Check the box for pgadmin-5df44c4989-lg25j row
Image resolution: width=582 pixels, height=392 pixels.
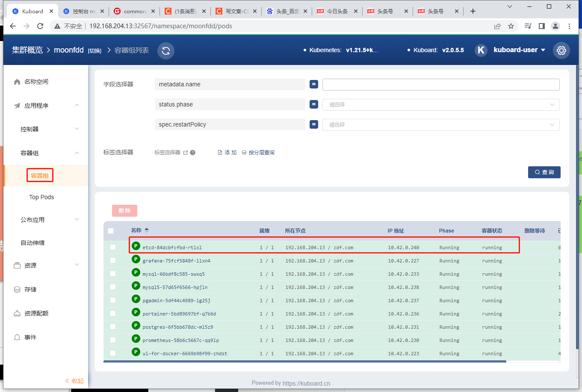click(x=113, y=300)
